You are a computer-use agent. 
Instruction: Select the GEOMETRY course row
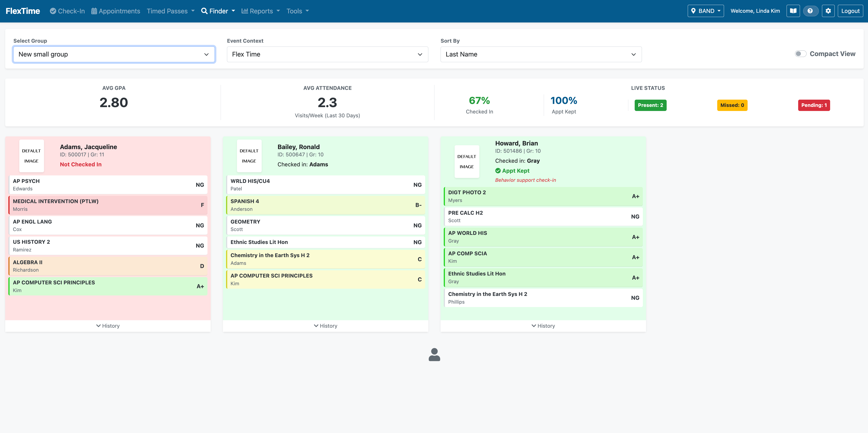[x=326, y=225]
